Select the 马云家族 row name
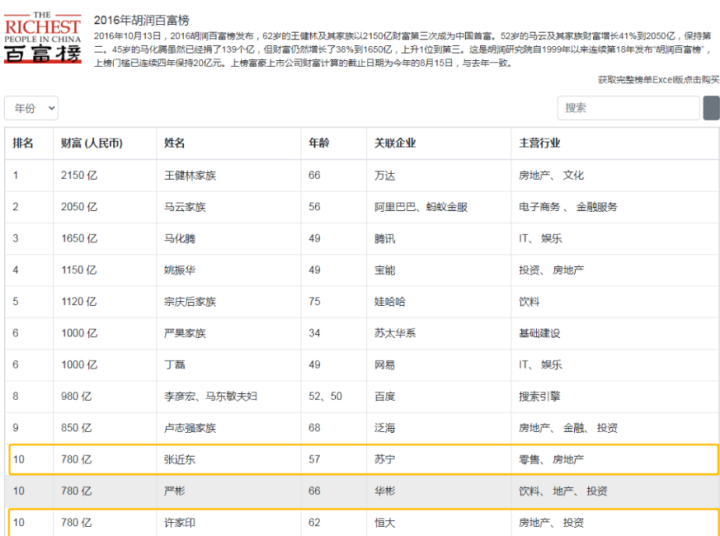 point(184,207)
